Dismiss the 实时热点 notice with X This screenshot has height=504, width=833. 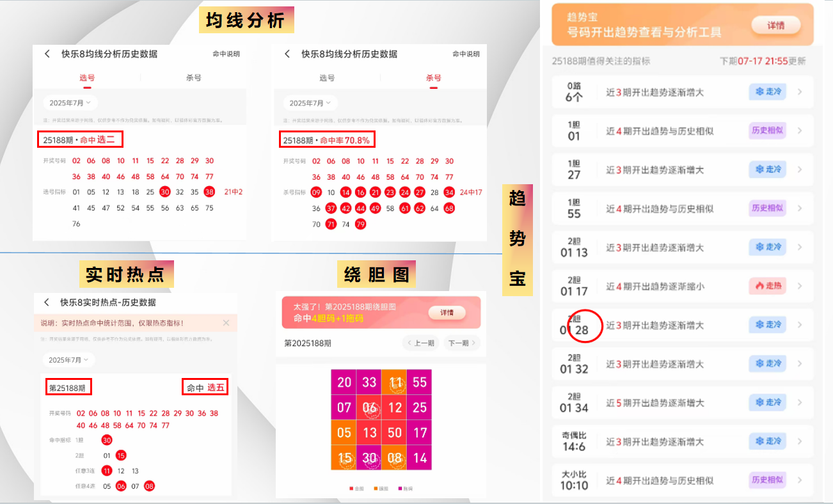coord(226,323)
